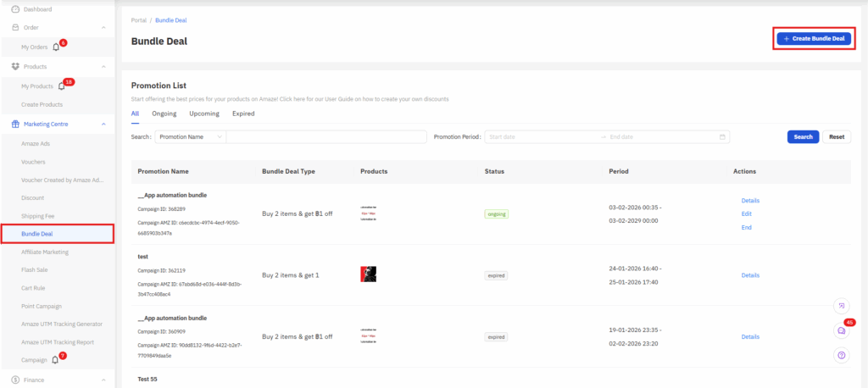The width and height of the screenshot is (868, 388).
Task: Expand the Finance sidebar section
Action: pyautogui.click(x=103, y=380)
